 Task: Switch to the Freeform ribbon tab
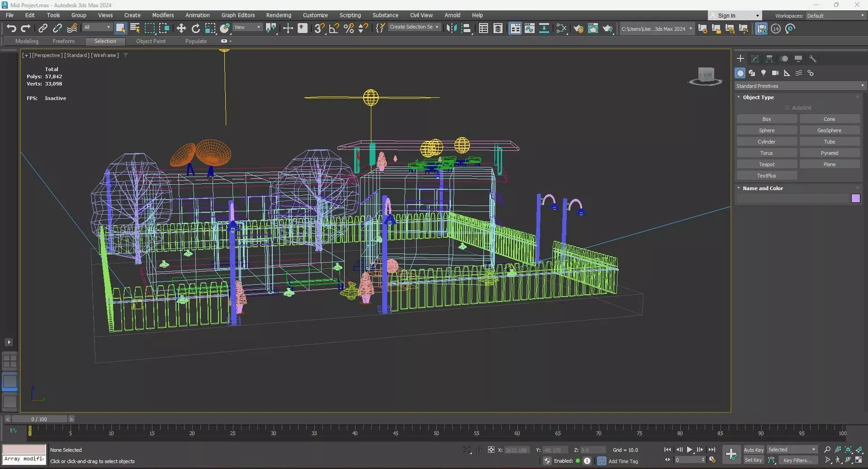pyautogui.click(x=63, y=41)
